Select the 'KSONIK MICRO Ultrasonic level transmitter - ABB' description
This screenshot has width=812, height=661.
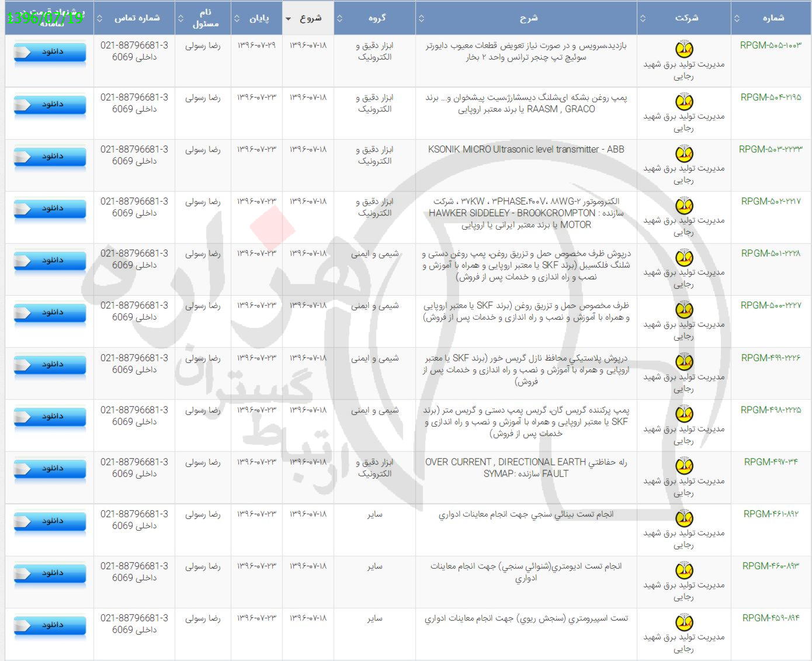pyautogui.click(x=526, y=149)
